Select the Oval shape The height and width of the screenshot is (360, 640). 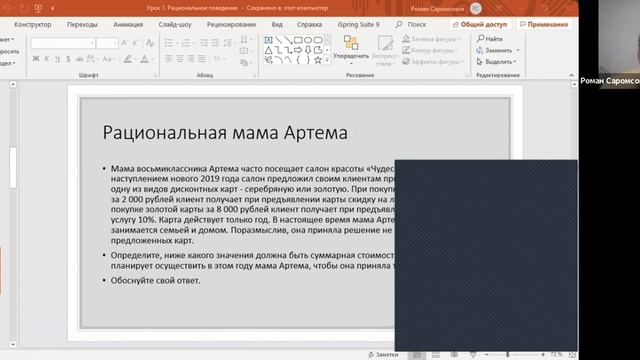[x=308, y=40]
